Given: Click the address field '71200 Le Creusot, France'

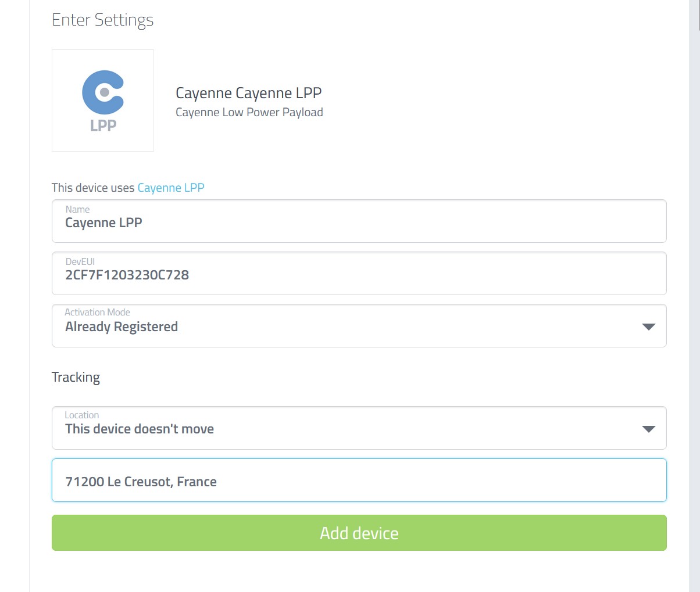Looking at the screenshot, I should coord(359,480).
